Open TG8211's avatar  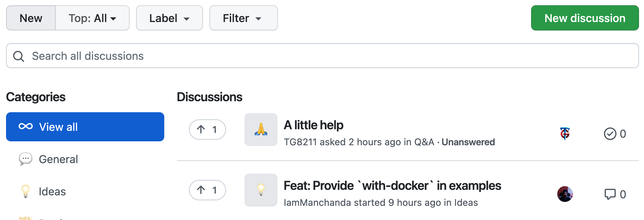565,133
